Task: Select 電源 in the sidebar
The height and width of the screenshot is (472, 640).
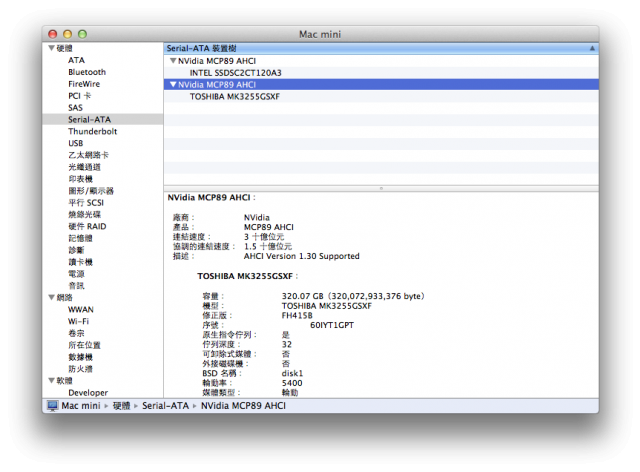Action: [76, 274]
